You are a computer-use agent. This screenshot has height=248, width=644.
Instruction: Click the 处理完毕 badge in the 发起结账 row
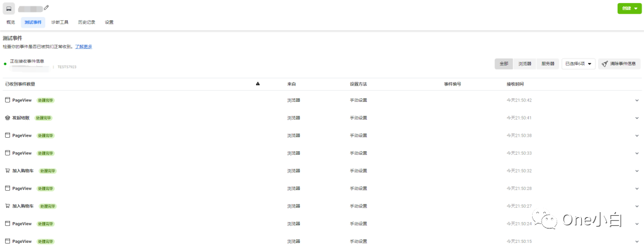click(43, 118)
